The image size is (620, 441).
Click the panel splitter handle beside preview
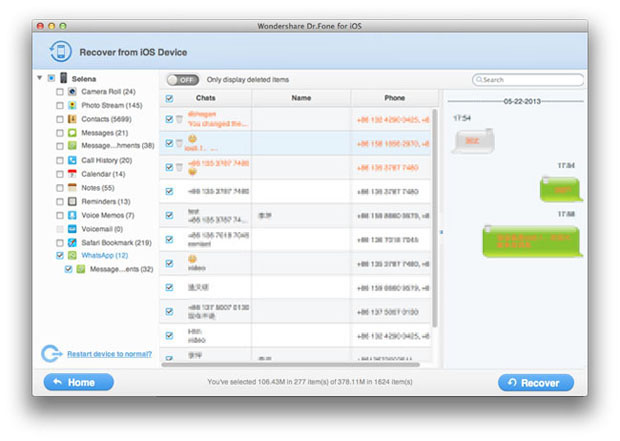441,232
